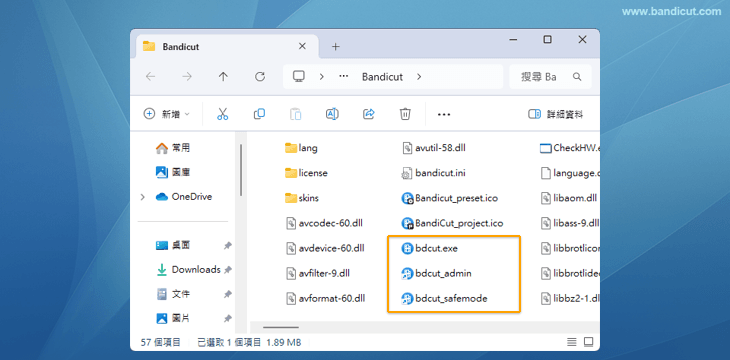The width and height of the screenshot is (730, 360).
Task: Select libaom.dll
Action: (569, 198)
